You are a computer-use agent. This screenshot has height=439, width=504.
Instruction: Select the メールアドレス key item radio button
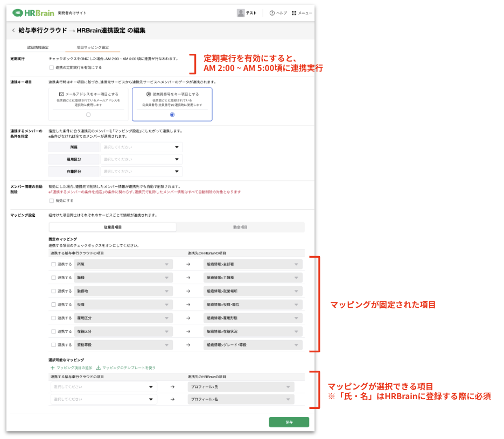[x=88, y=115]
